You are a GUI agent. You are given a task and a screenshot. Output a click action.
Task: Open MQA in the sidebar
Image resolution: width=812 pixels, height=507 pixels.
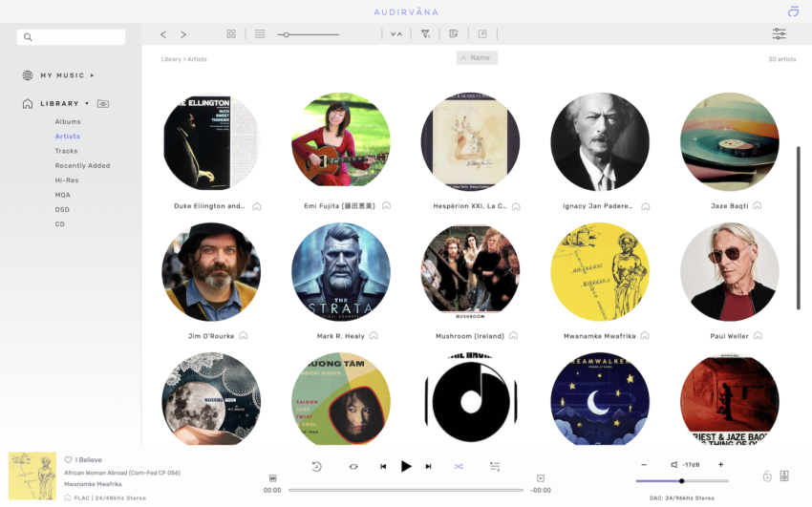pyautogui.click(x=63, y=195)
